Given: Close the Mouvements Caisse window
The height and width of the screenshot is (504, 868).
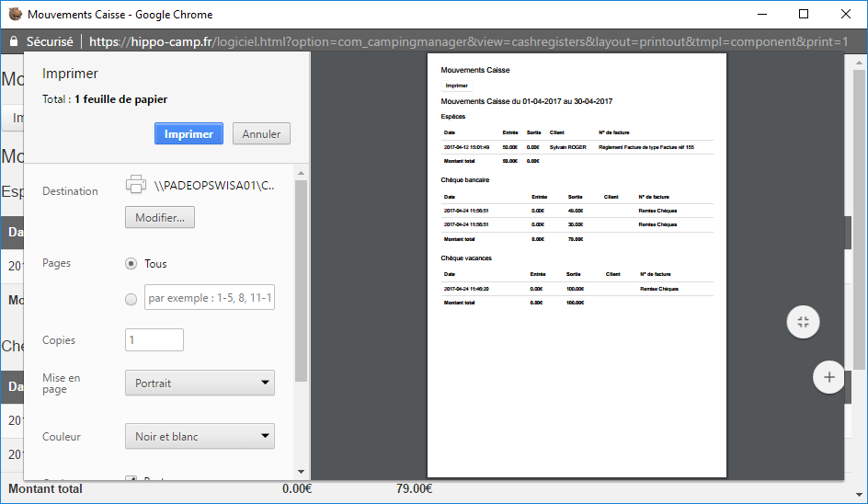Looking at the screenshot, I should coord(846,14).
